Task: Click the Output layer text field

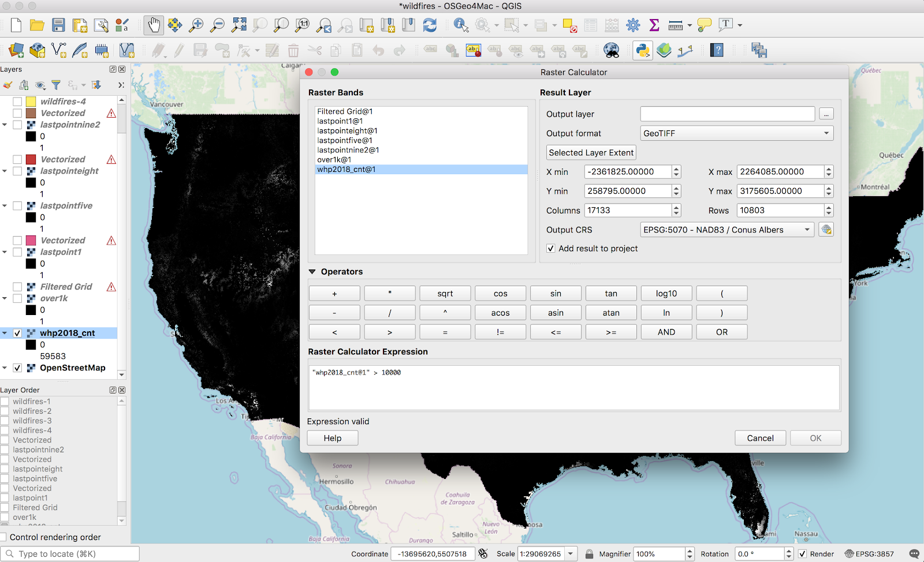Action: (727, 114)
